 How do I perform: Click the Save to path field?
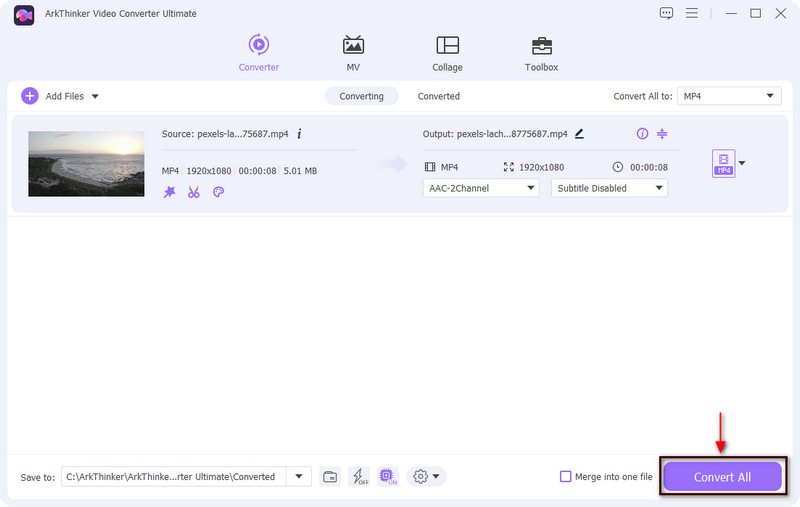pos(173,476)
